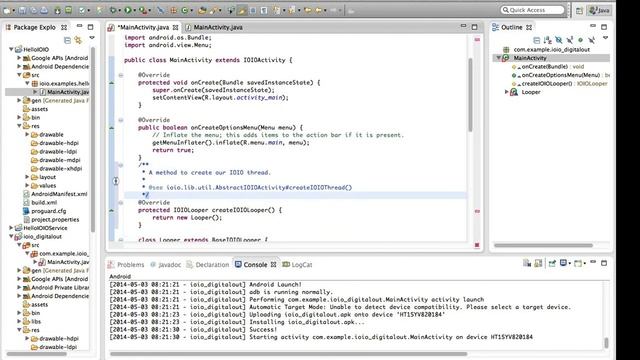The image size is (640, 360).
Task: Toggle Hide Static Members in Outline
Action: [569, 40]
